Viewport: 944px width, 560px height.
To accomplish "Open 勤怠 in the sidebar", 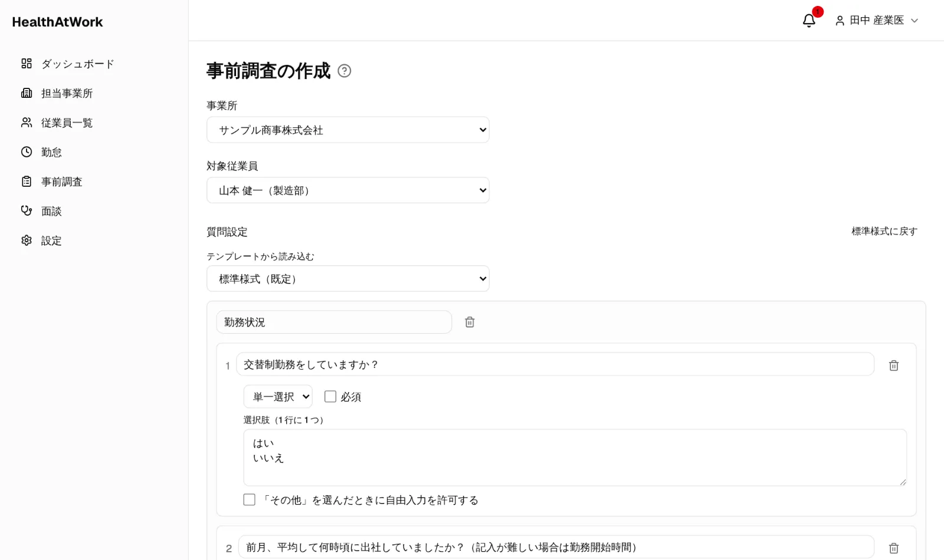I will point(52,152).
